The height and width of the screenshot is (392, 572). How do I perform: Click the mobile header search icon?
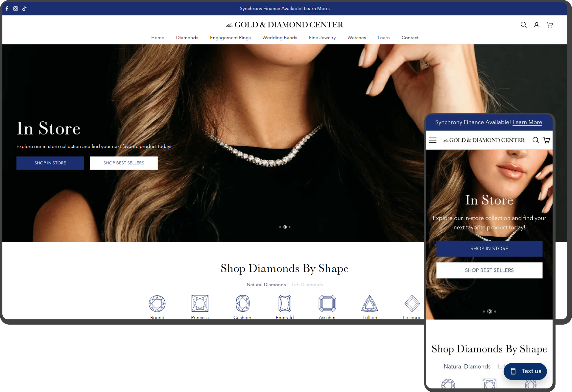pyautogui.click(x=536, y=140)
